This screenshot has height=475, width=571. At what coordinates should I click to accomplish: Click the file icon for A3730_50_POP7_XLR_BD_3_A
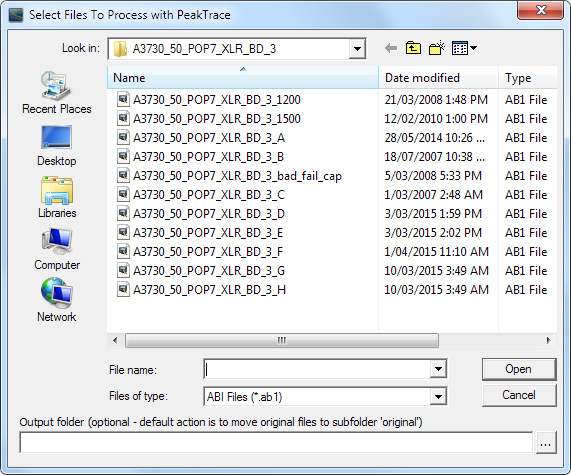coord(123,137)
